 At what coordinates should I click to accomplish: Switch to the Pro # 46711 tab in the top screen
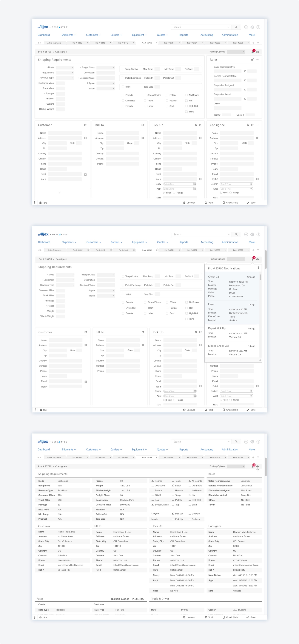pyautogui.click(x=169, y=43)
